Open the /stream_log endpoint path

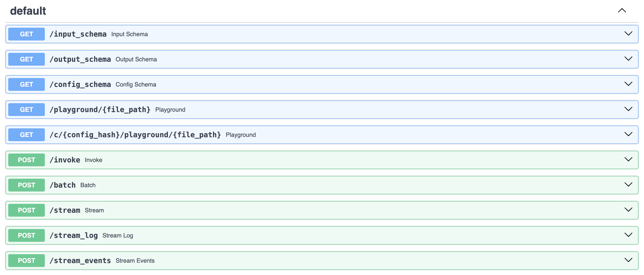[73, 235]
